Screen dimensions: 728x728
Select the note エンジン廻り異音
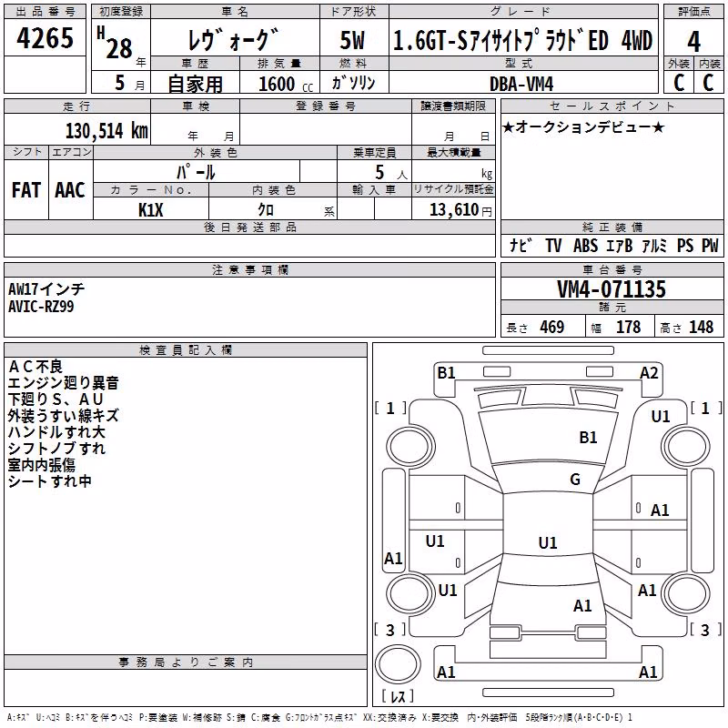64,382
